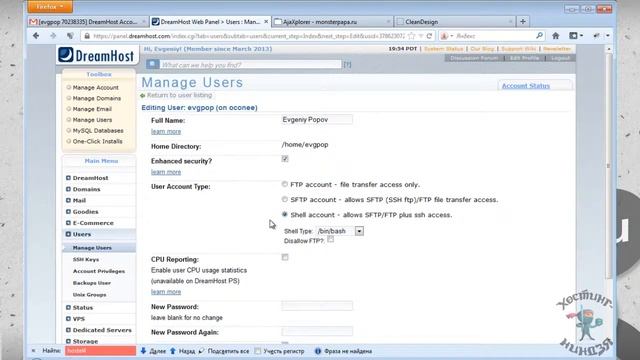
Task: Open browser home page icon
Action: point(556,36)
